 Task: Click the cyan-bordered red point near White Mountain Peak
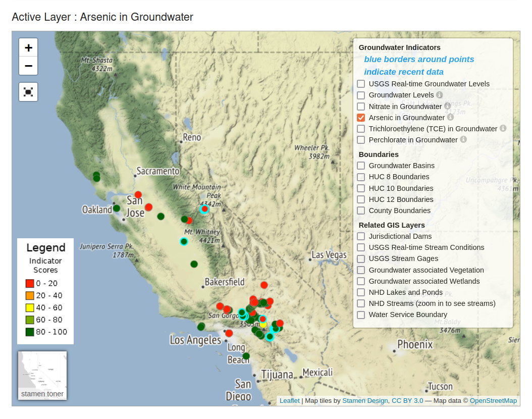204,209
